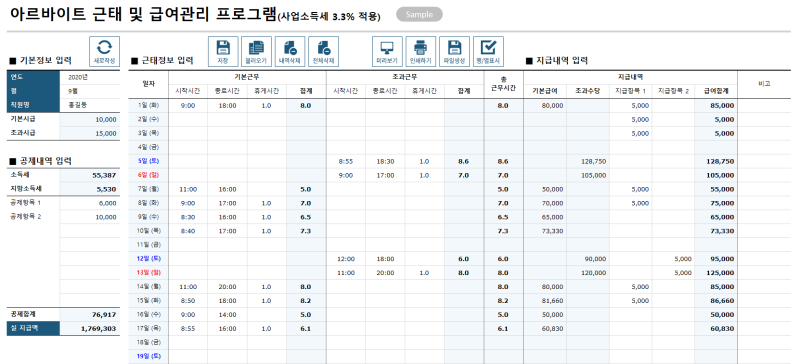Select the 연도 value 2020년
Screen dimensions: 800x364
(x=90, y=78)
